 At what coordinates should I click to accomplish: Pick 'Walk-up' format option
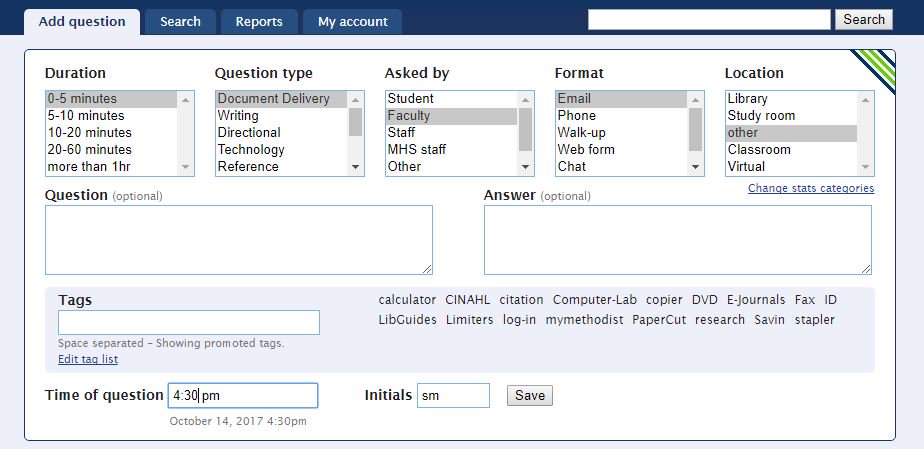click(621, 133)
